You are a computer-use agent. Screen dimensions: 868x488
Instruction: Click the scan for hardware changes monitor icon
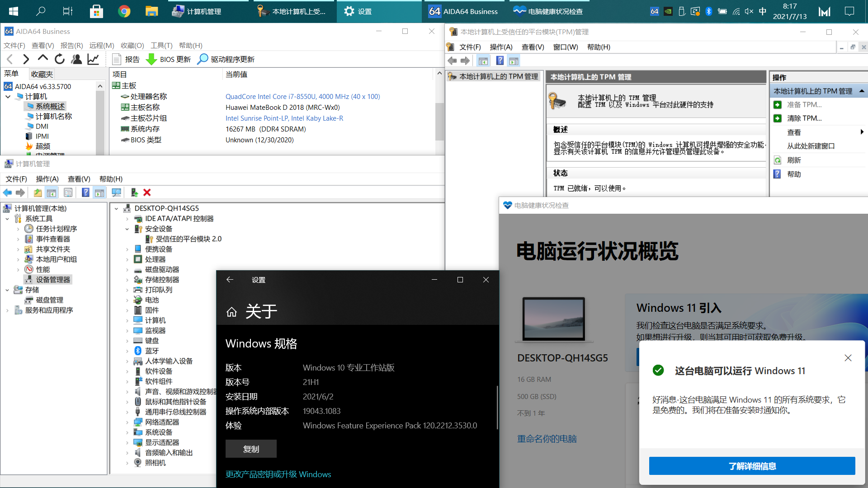[116, 192]
